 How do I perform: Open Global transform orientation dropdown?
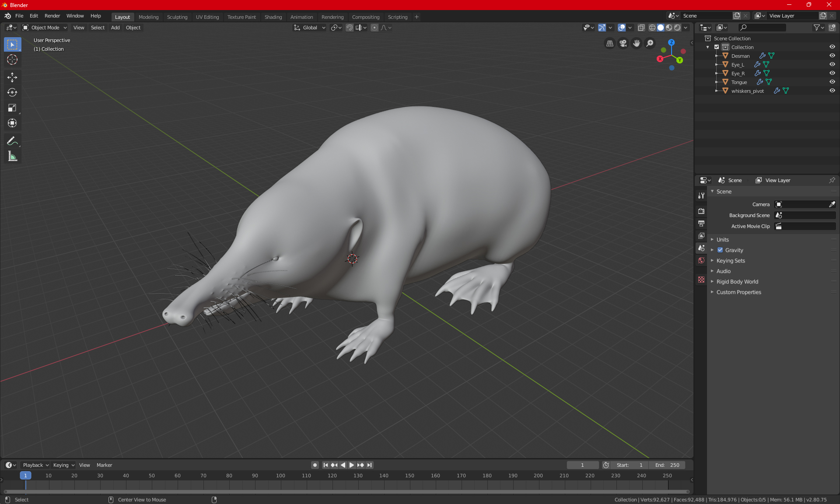[310, 28]
